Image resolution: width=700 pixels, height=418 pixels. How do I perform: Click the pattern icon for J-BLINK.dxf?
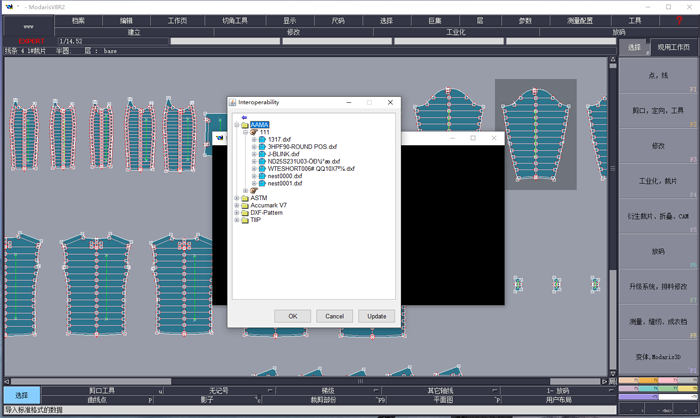coord(262,154)
